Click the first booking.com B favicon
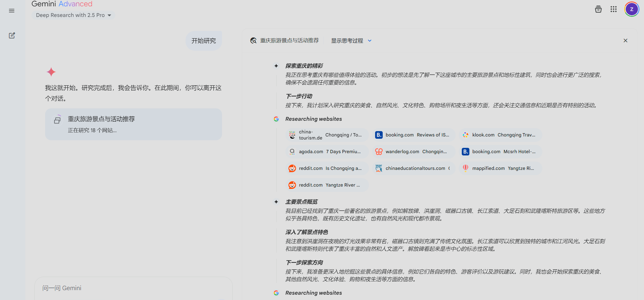644x300 pixels. coord(379,135)
